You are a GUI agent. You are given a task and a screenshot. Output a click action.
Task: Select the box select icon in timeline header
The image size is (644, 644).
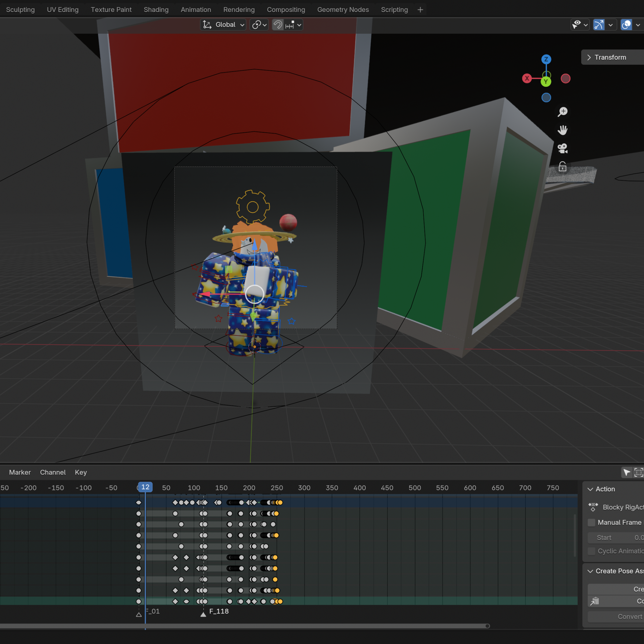638,472
